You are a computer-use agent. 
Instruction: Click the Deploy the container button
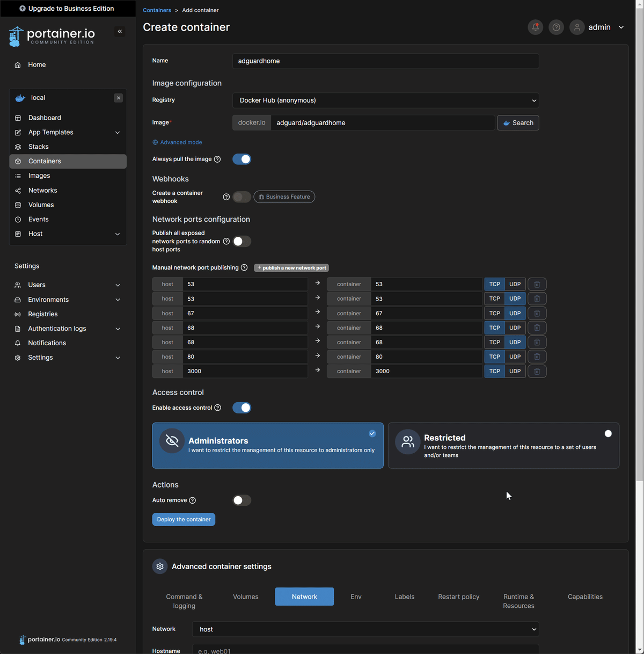(x=184, y=519)
